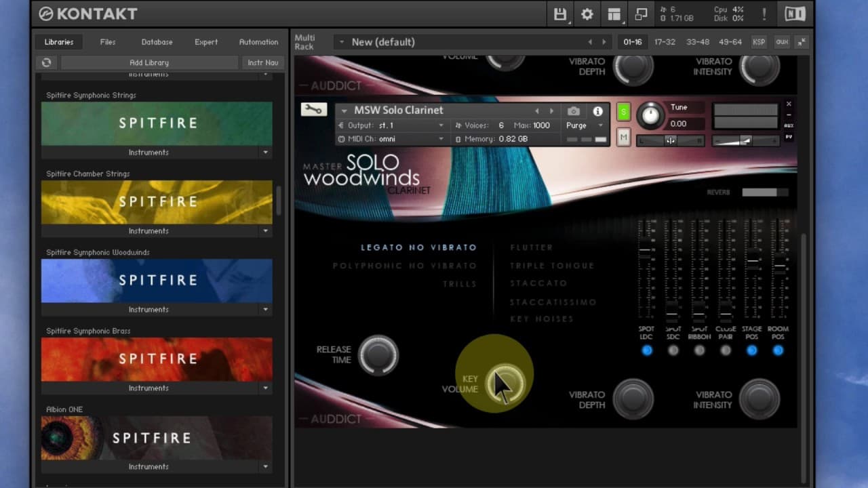The image size is (868, 488).
Task: Click the workspace layout icon in header
Action: click(614, 14)
